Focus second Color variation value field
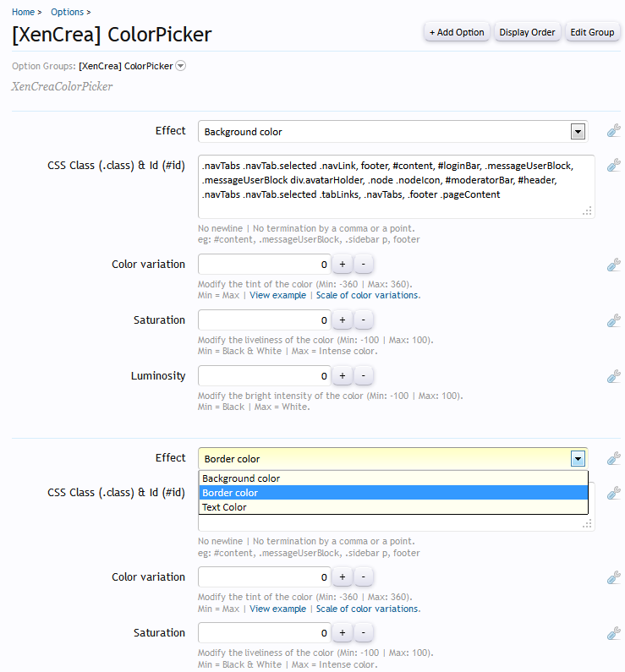This screenshot has width=625, height=672. [x=264, y=576]
